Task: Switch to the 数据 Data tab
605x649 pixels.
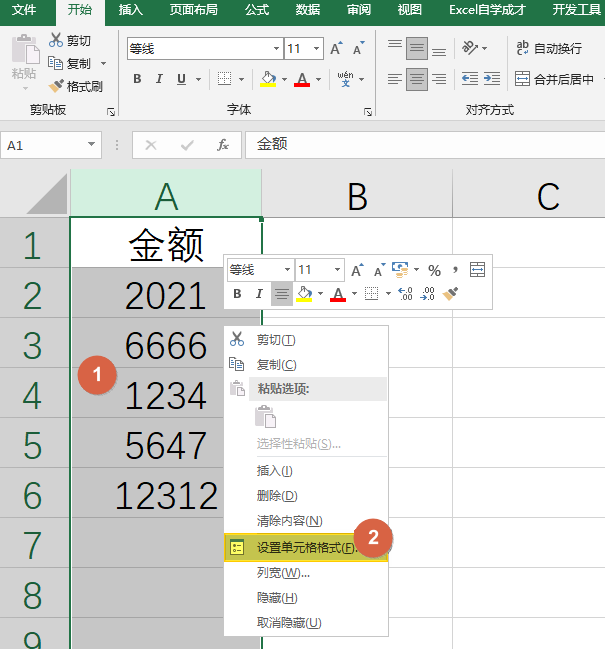Action: [x=308, y=10]
